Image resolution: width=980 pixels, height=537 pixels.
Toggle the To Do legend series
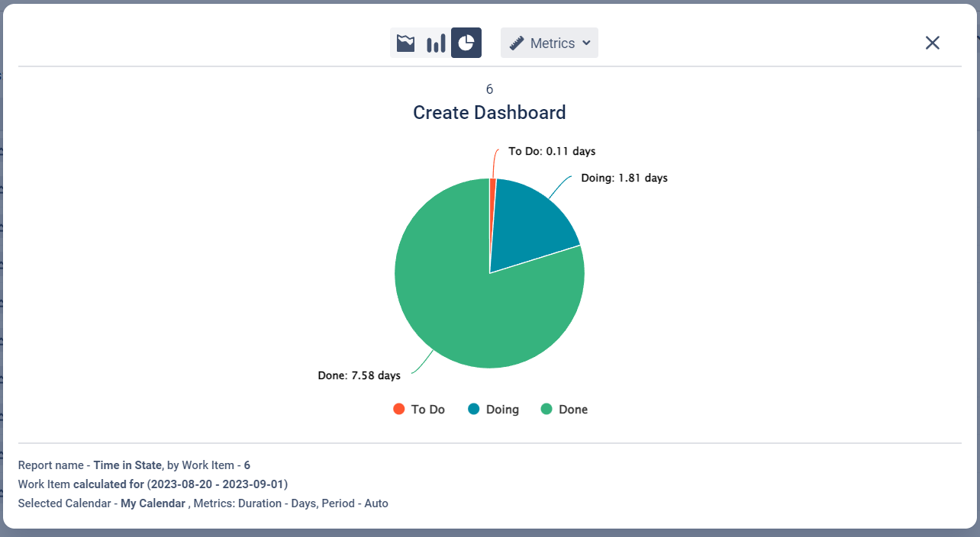click(x=427, y=410)
